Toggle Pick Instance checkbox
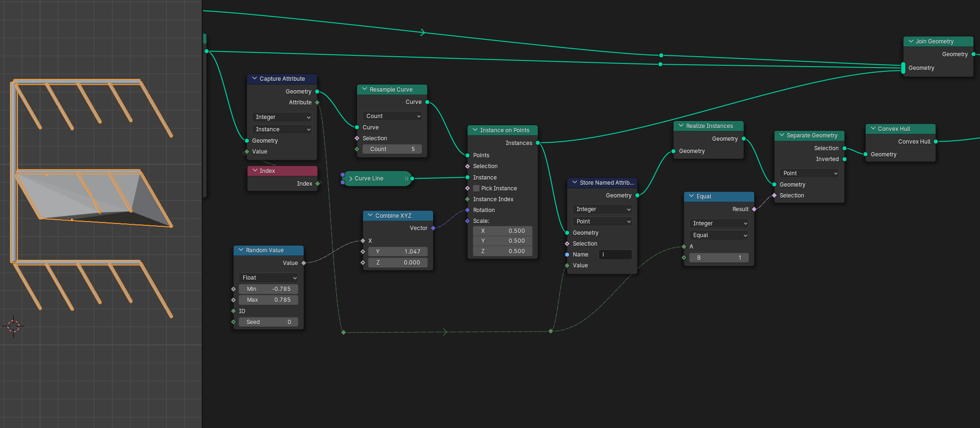 tap(476, 188)
